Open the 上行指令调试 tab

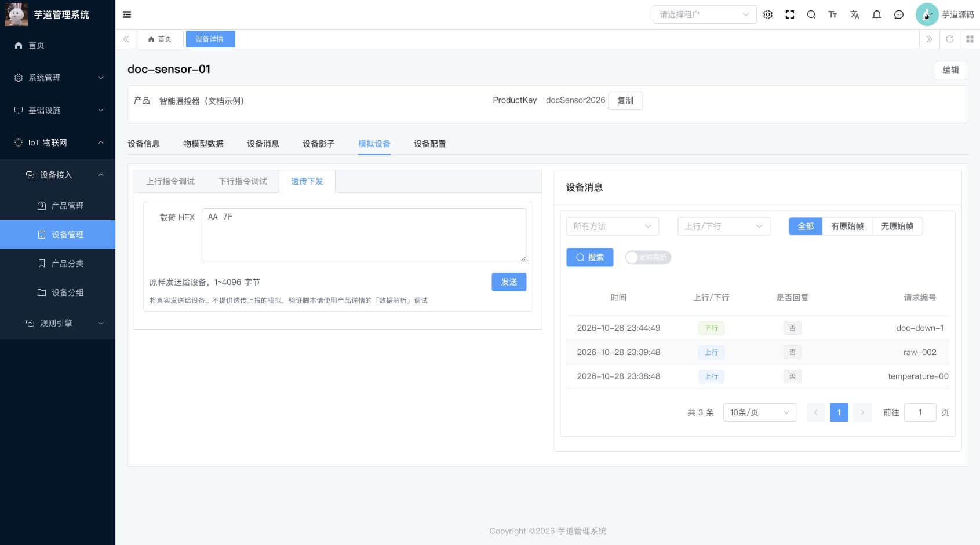point(170,181)
